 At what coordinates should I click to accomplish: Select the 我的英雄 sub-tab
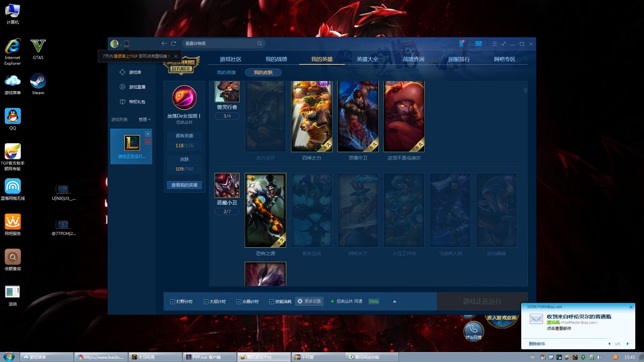tap(226, 72)
